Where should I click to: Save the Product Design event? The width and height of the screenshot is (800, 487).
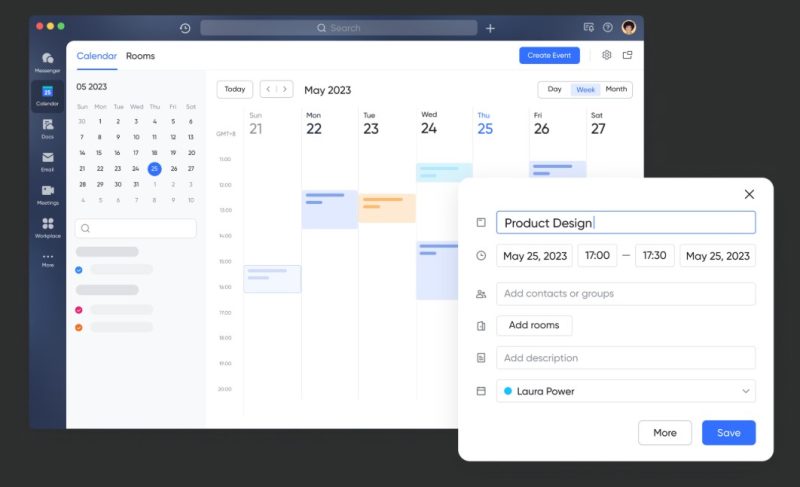[729, 432]
